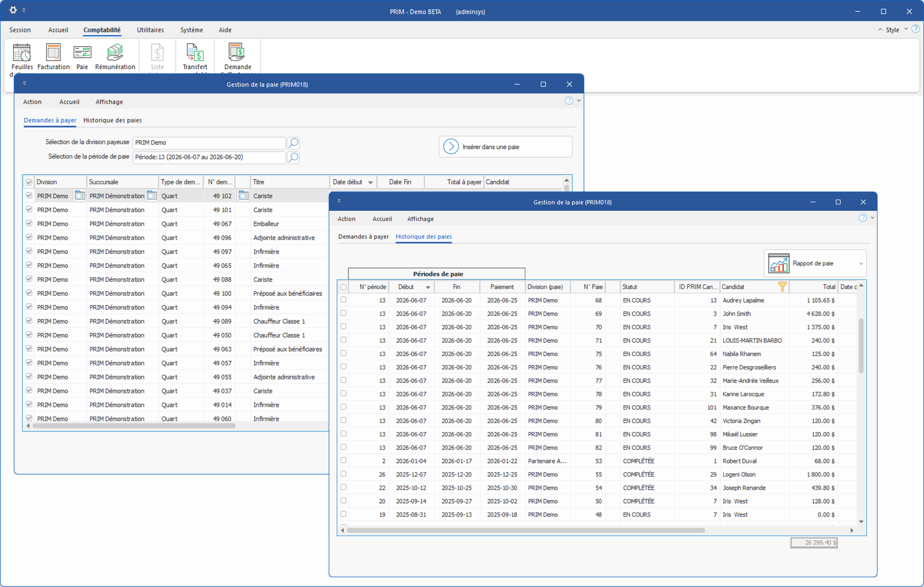Click the Date début column sort arrow
Screen dimensions: 924x587
coord(370,183)
